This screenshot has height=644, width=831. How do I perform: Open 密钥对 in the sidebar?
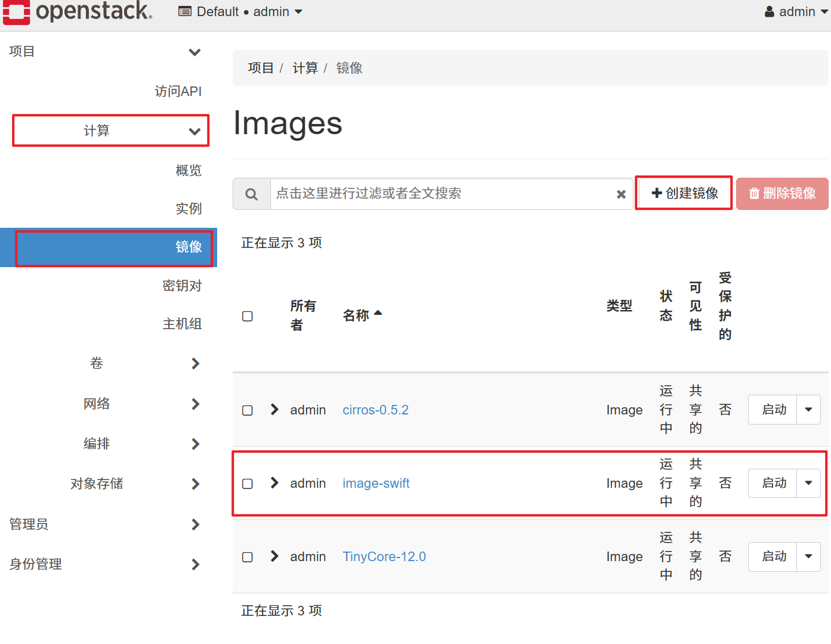[x=182, y=286]
